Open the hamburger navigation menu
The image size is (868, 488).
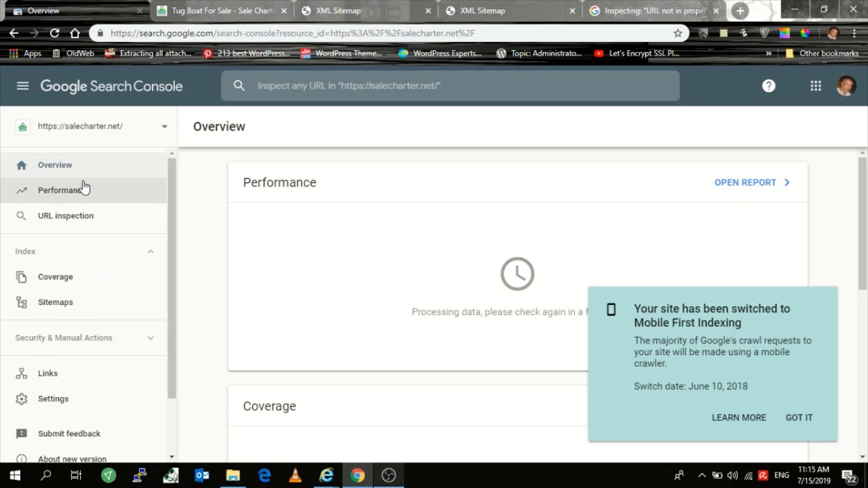[22, 86]
